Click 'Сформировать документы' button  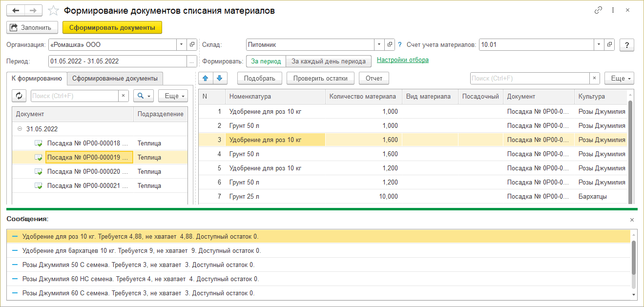tap(112, 28)
